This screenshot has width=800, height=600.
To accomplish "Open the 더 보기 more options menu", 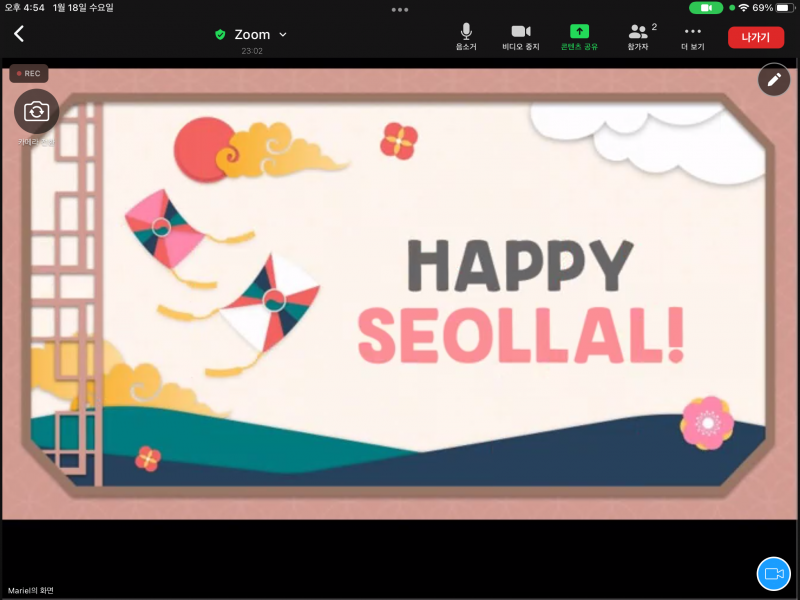I will [x=693, y=37].
